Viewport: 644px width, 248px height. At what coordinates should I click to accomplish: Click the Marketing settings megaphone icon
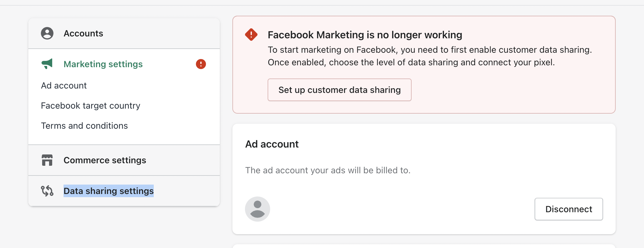tap(47, 64)
